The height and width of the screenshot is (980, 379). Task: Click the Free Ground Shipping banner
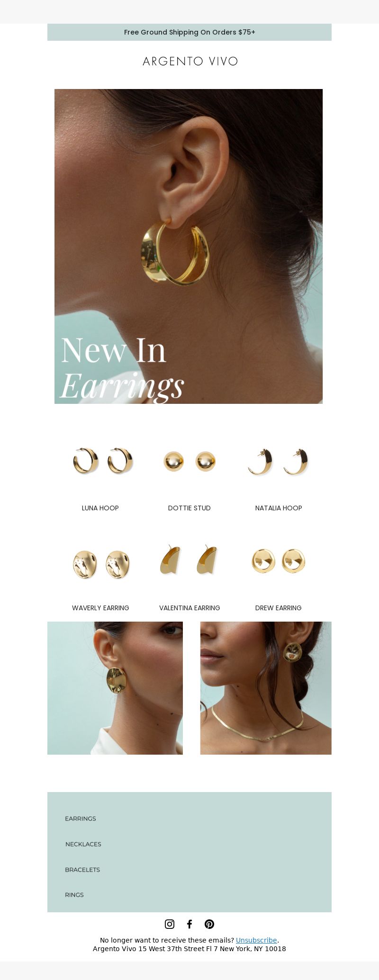189,32
